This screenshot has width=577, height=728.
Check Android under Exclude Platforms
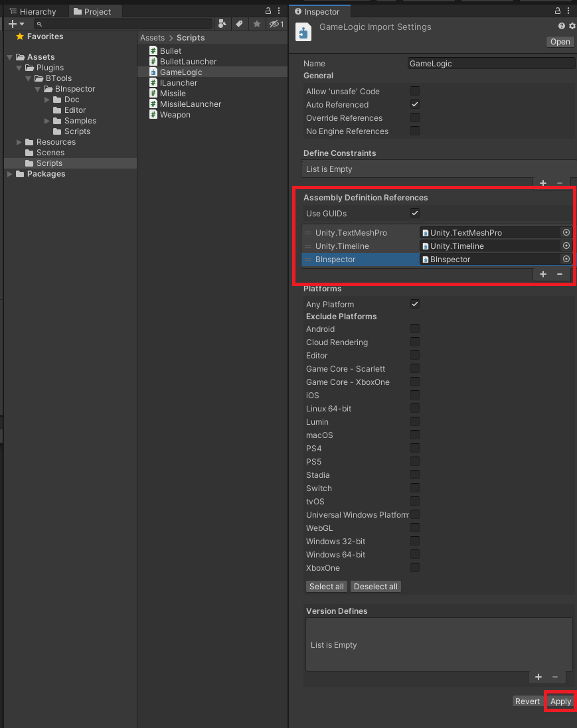[414, 328]
